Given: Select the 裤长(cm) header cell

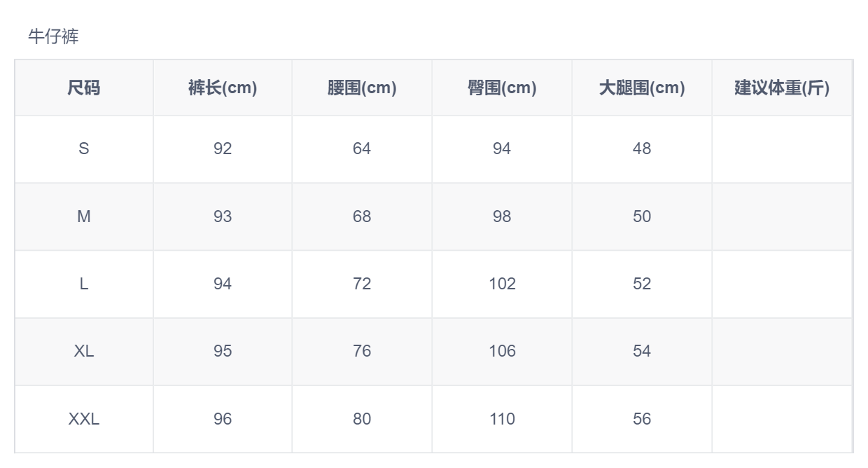Looking at the screenshot, I should 223,88.
